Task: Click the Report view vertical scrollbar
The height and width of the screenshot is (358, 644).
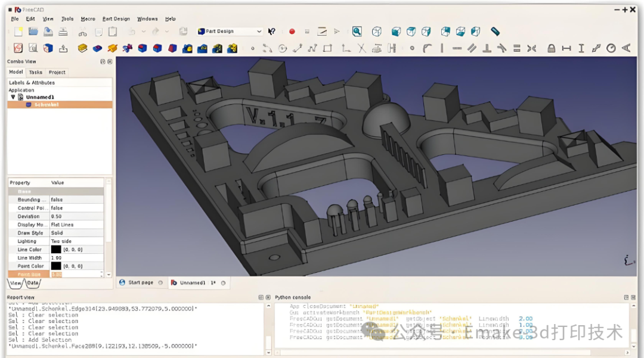Action: click(x=268, y=329)
